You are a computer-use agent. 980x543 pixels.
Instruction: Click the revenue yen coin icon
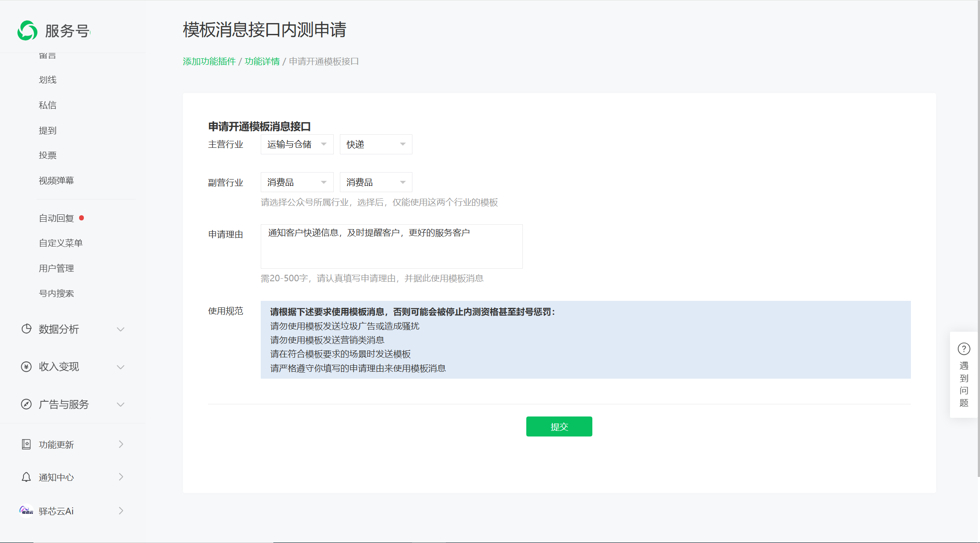[x=27, y=366]
